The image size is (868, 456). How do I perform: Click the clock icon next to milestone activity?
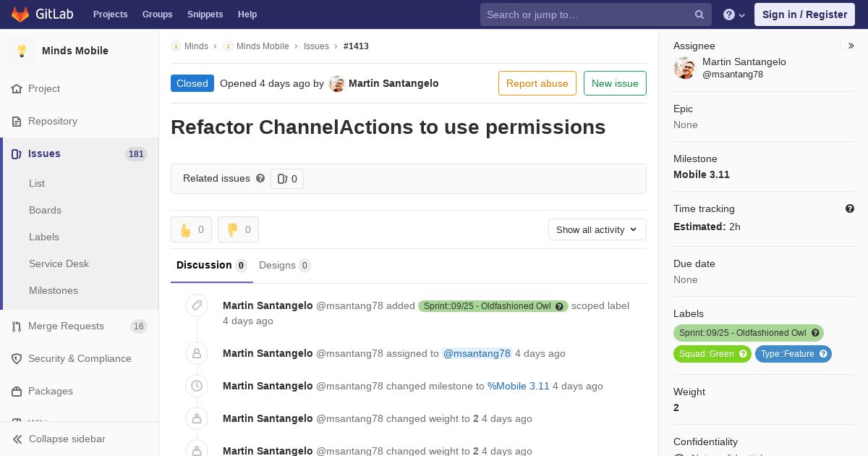(196, 386)
